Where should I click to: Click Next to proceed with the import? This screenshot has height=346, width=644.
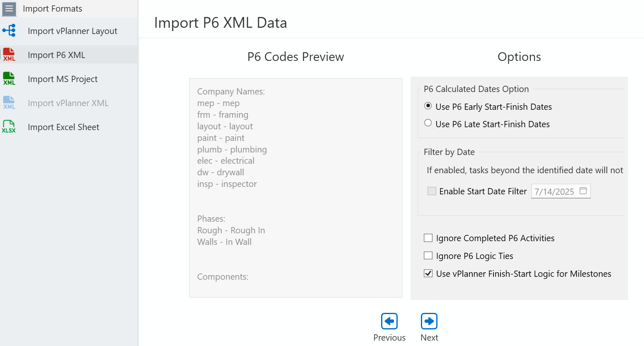click(429, 321)
